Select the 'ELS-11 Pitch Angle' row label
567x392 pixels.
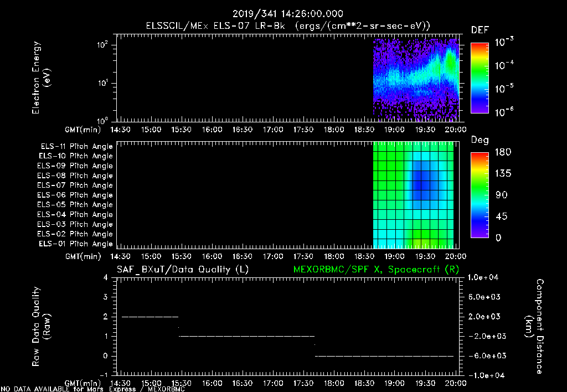click(76, 147)
